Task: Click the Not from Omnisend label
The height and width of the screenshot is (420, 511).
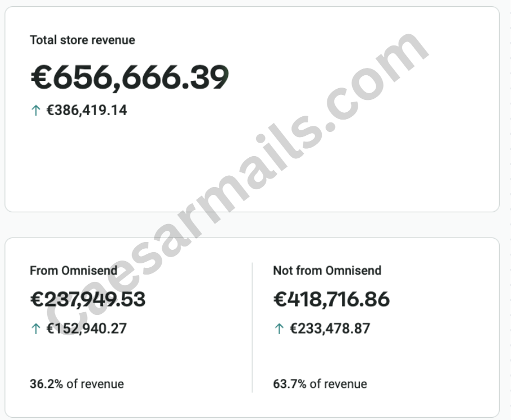Action: click(x=327, y=271)
